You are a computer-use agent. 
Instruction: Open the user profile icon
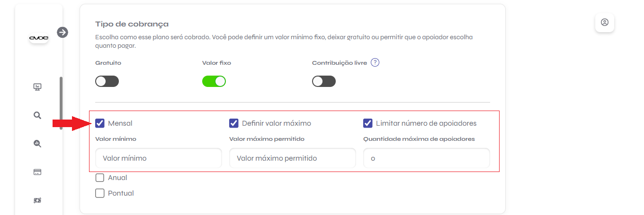pos(604,22)
